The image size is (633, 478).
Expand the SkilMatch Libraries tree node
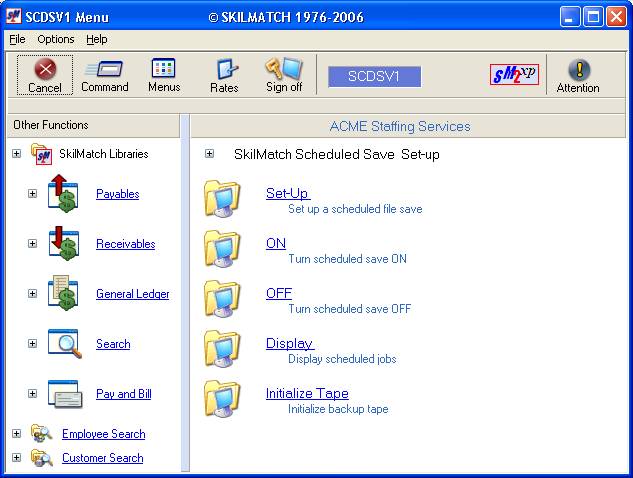pos(16,153)
